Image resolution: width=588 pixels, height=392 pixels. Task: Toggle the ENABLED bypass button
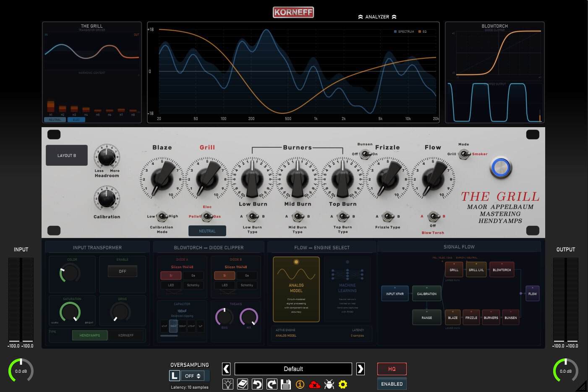[x=392, y=384]
